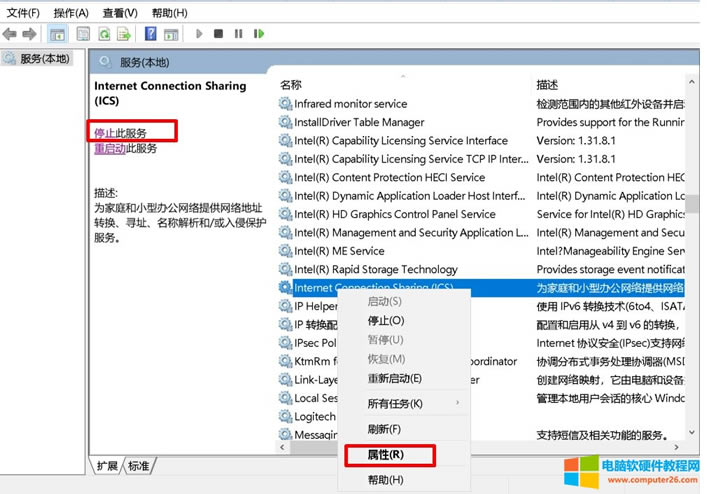Click gear icon of KtmRm service row
707x494 pixels.
point(285,361)
